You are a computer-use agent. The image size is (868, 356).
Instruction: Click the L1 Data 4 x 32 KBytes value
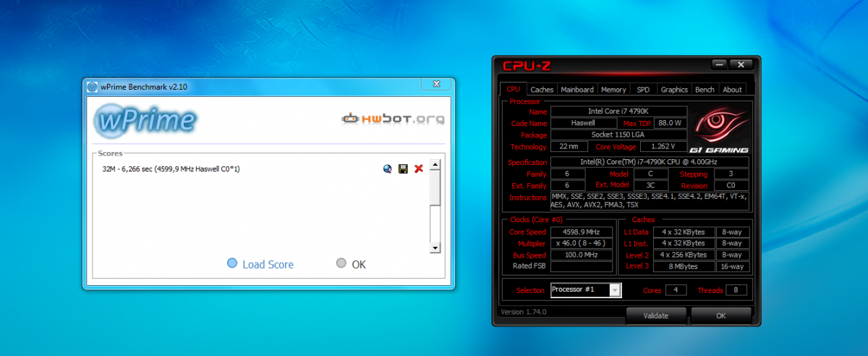click(x=684, y=232)
